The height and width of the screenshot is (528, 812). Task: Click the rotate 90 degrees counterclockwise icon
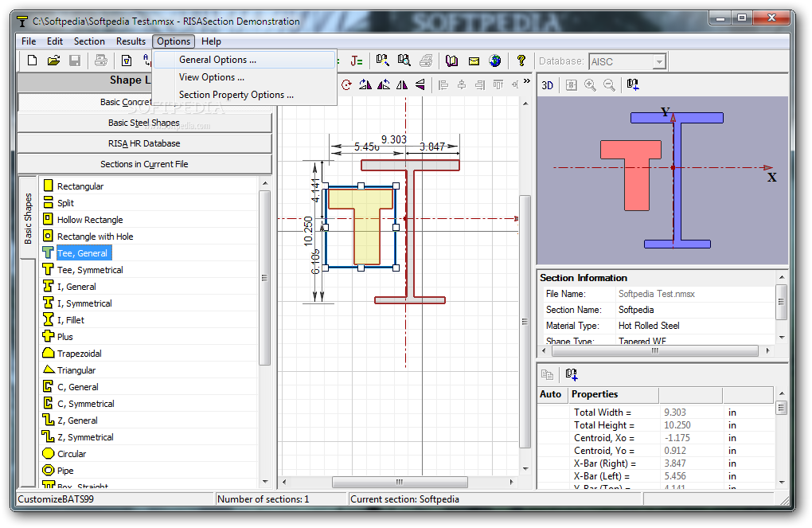[384, 84]
